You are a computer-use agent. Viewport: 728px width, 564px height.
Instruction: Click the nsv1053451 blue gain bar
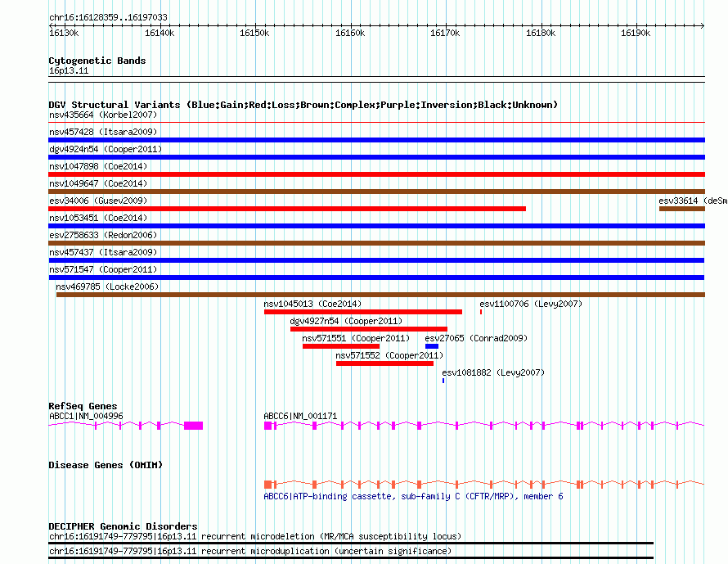376,226
